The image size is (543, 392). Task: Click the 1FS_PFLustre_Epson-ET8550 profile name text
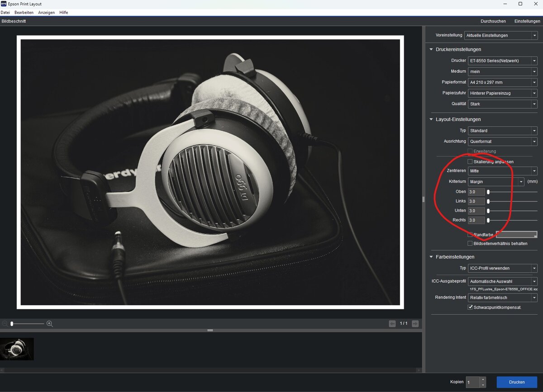503,289
